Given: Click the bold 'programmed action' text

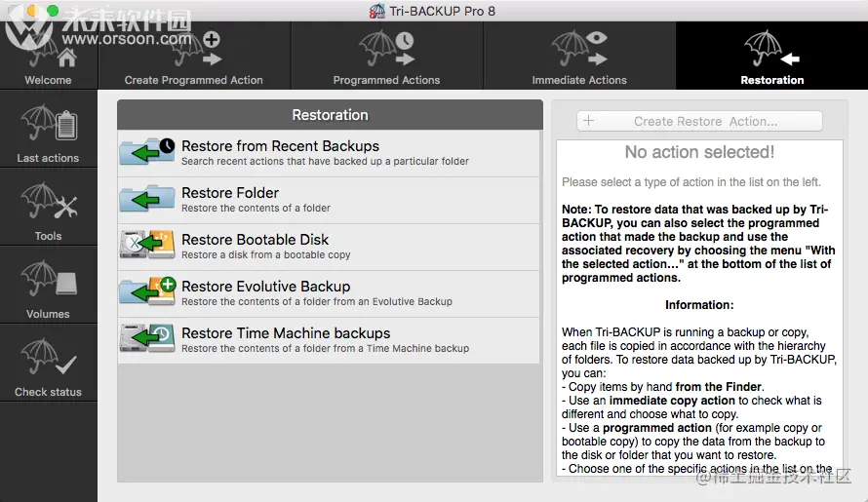Looking at the screenshot, I should tap(657, 428).
